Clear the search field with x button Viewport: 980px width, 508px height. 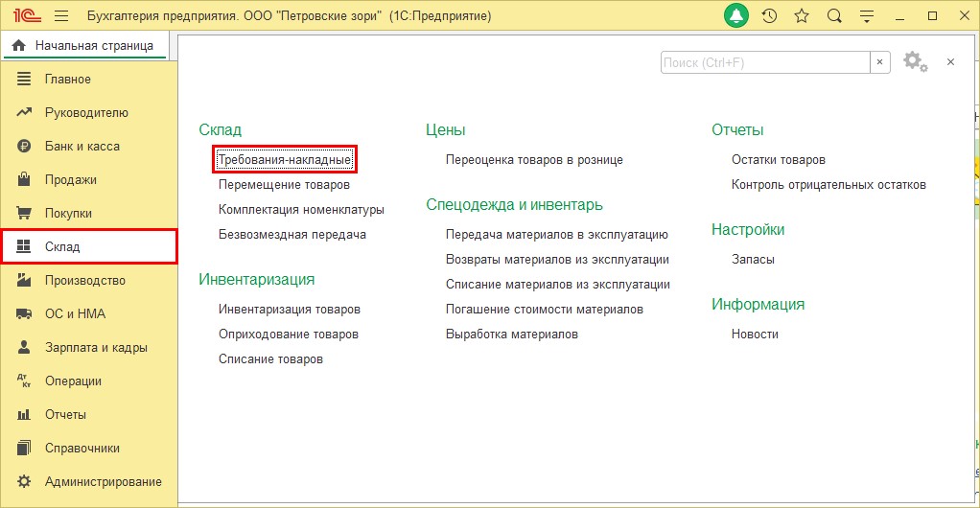pyautogui.click(x=880, y=62)
